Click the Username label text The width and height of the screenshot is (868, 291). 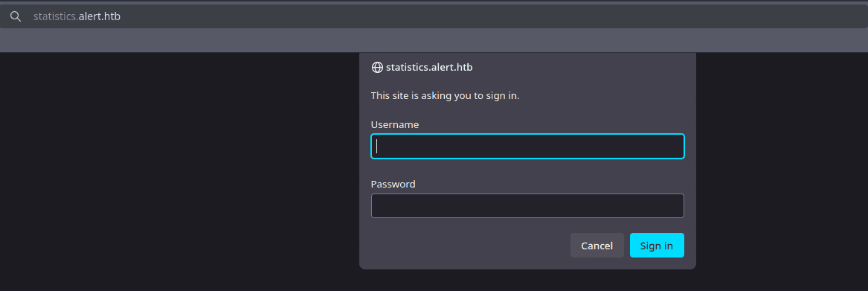(x=395, y=125)
